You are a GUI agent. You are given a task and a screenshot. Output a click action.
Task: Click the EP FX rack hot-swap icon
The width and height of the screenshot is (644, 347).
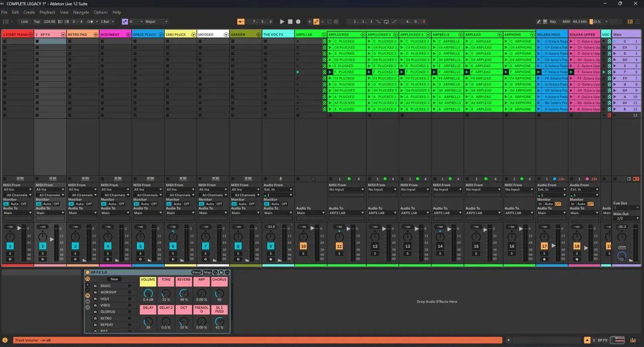tap(216, 272)
